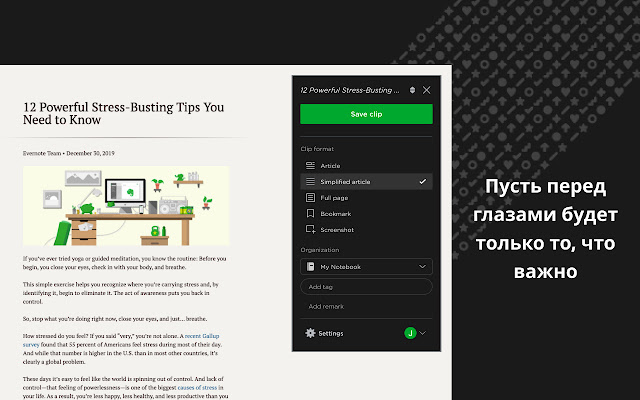Open the causes of stress link

point(198,387)
